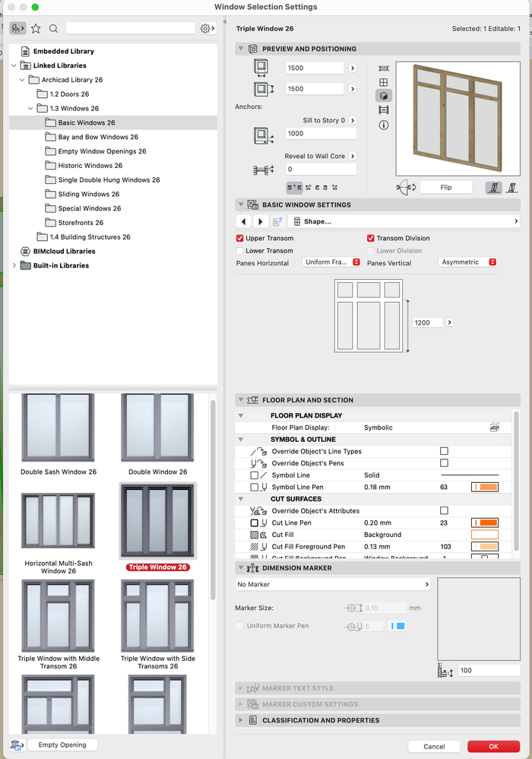Select the plan view preview icon

(384, 68)
